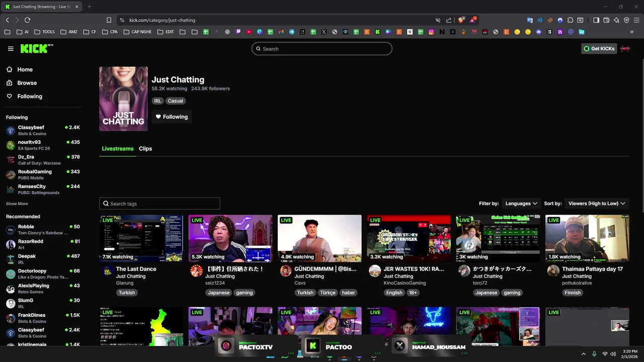The image size is (644, 362).
Task: Click the AlexIsPlaying avatar icon
Action: click(x=11, y=289)
